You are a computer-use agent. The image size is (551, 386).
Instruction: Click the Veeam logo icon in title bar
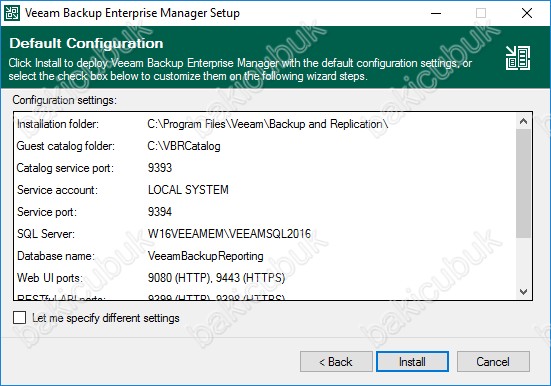pyautogui.click(x=12, y=13)
